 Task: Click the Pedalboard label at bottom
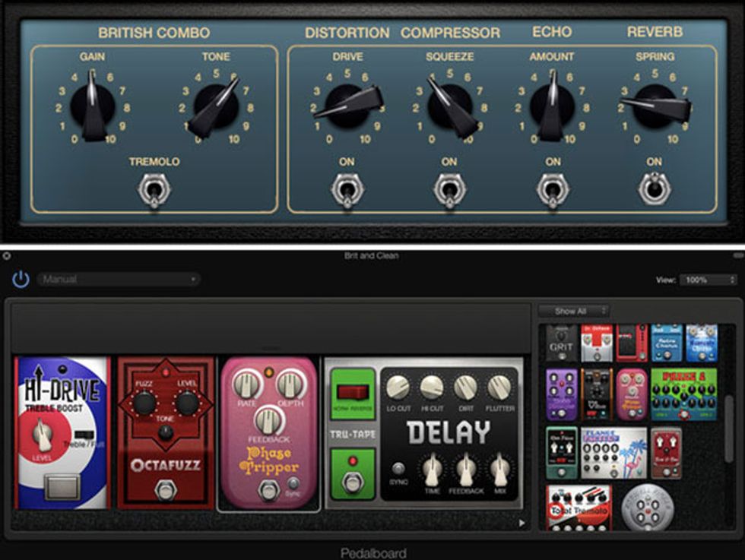(373, 553)
